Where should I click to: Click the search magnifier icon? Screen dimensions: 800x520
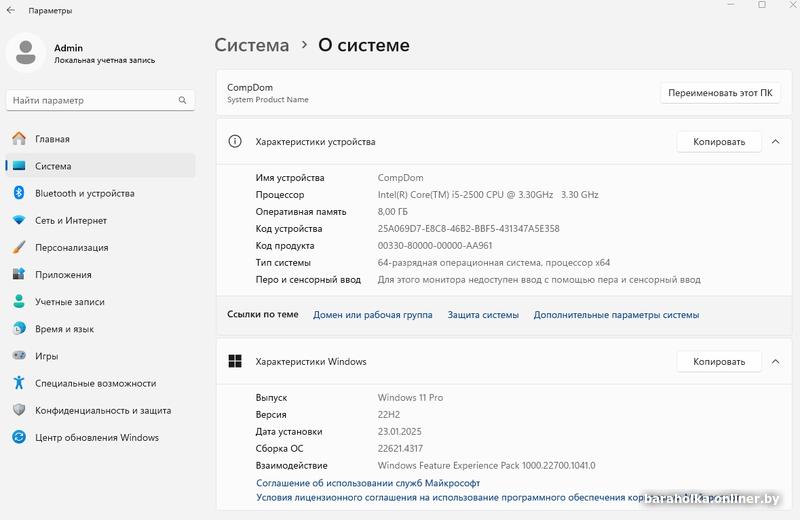[x=182, y=100]
